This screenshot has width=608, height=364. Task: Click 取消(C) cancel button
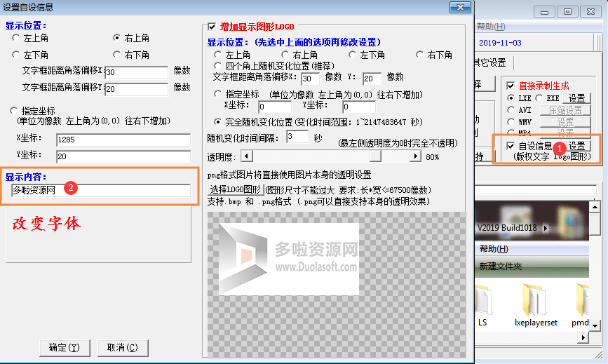coord(123,348)
